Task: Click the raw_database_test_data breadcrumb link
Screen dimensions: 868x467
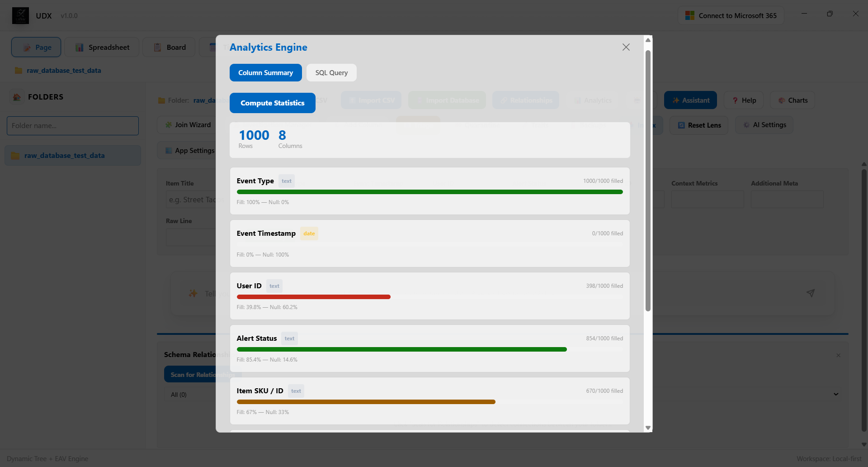Action: 64,71
